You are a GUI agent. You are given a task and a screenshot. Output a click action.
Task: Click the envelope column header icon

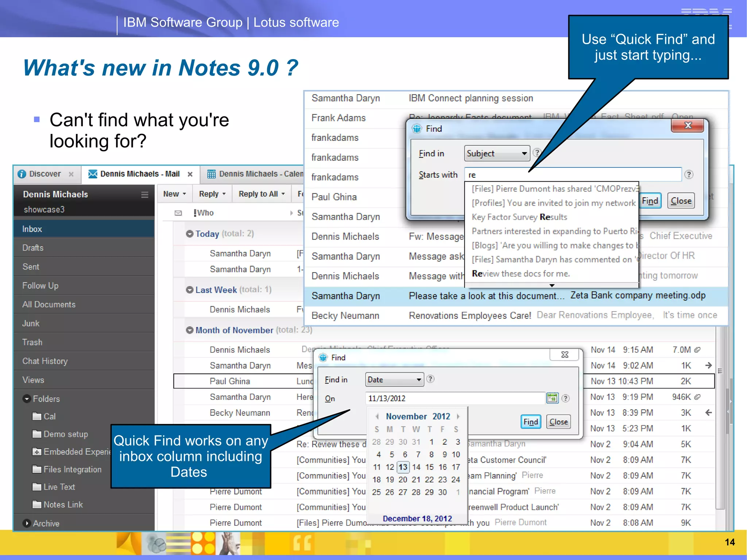coord(178,213)
